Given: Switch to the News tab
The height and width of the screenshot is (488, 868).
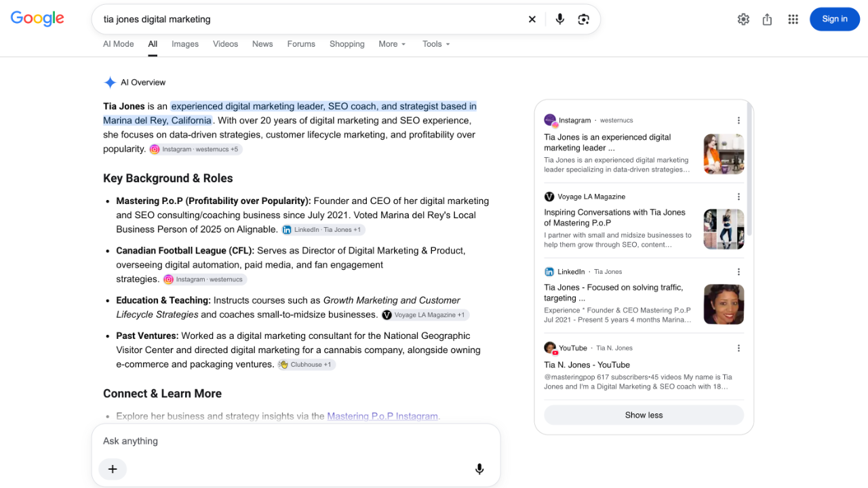Looking at the screenshot, I should point(262,44).
